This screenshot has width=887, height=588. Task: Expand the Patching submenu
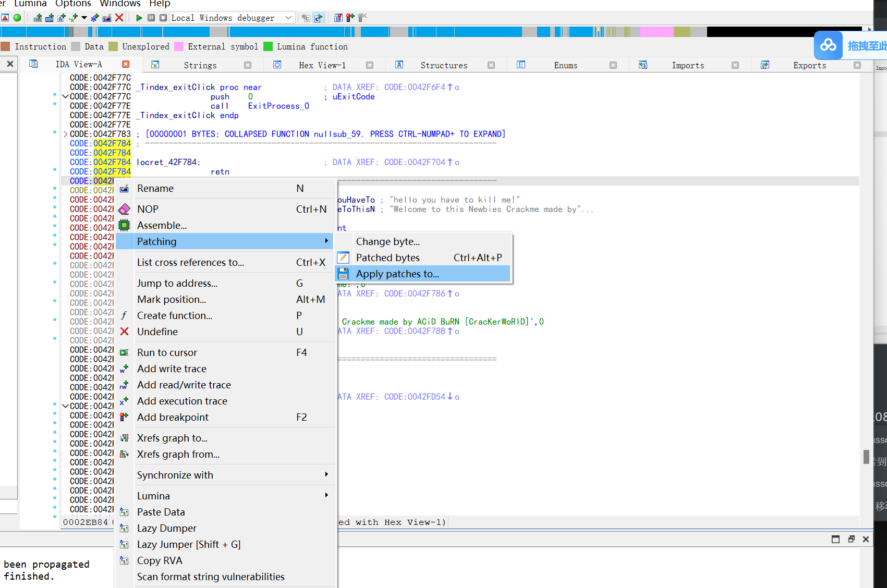225,241
